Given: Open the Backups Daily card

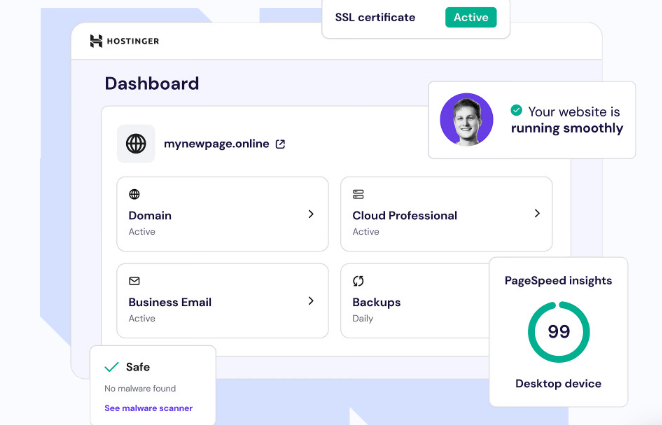Looking at the screenshot, I should (410, 301).
